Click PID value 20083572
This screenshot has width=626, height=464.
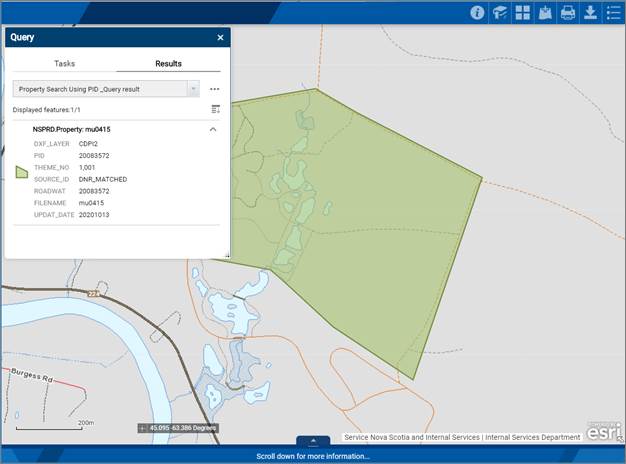(94, 156)
